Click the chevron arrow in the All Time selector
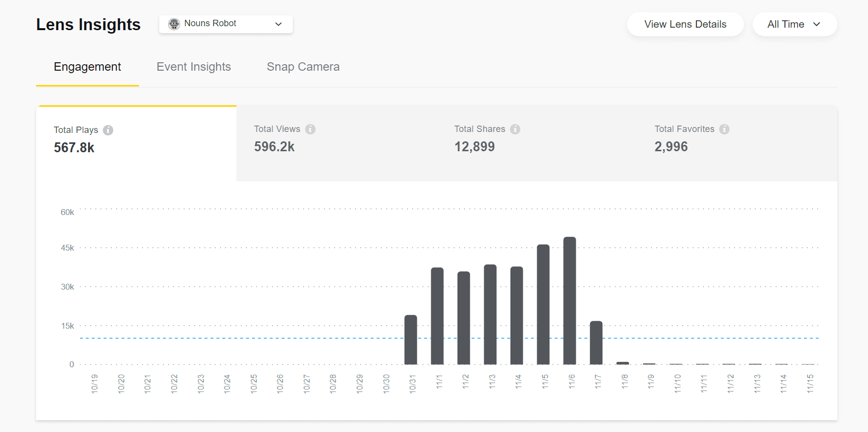The image size is (868, 432). click(x=817, y=24)
